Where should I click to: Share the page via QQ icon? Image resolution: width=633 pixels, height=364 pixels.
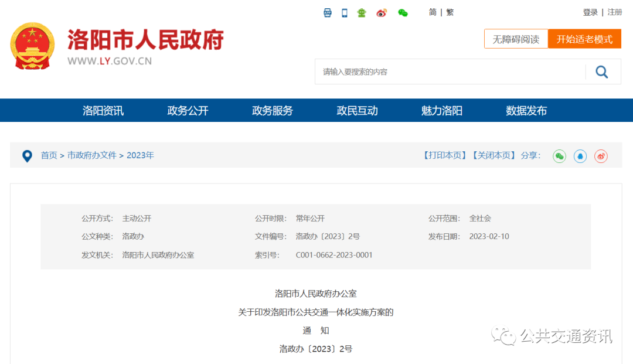click(x=580, y=156)
